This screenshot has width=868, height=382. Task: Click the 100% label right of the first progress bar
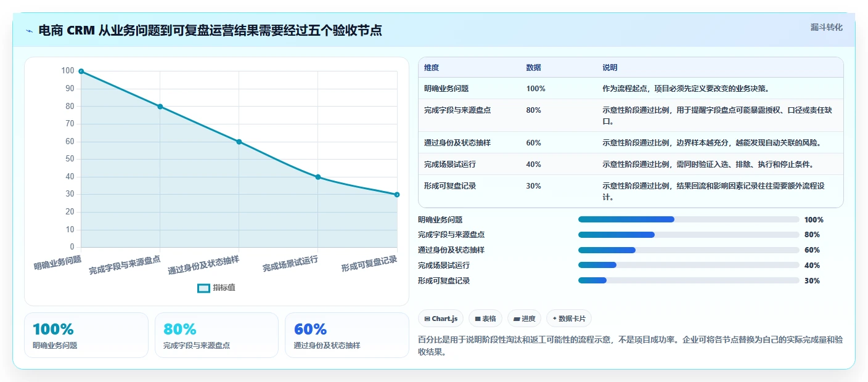point(814,220)
